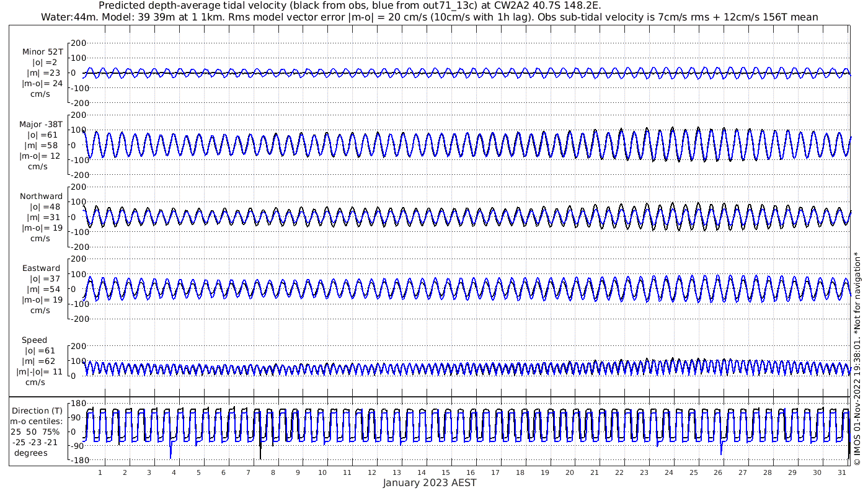The image size is (868, 496).
Task: Click the '100' tick of the Northward panel
Action: [77, 201]
